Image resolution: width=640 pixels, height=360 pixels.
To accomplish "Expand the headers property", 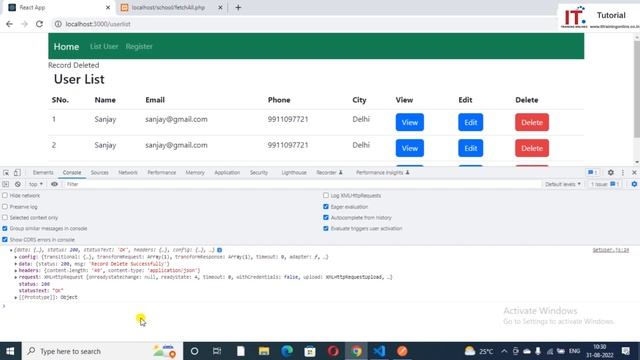I will 16,271.
